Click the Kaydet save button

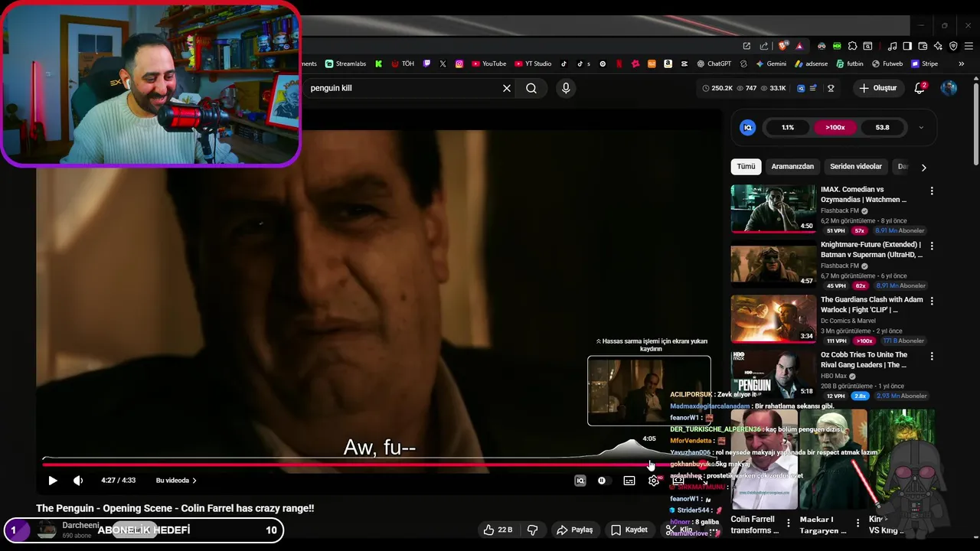point(629,530)
